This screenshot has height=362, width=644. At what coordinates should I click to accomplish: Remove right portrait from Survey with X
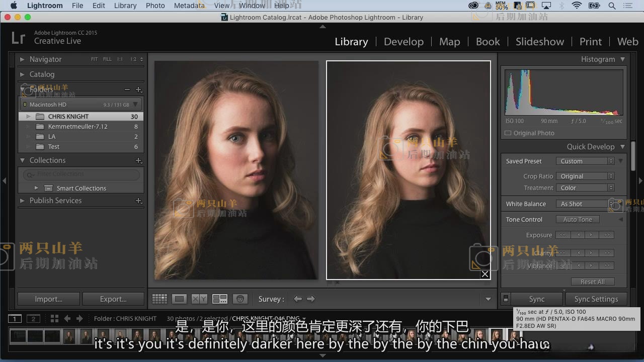[485, 274]
